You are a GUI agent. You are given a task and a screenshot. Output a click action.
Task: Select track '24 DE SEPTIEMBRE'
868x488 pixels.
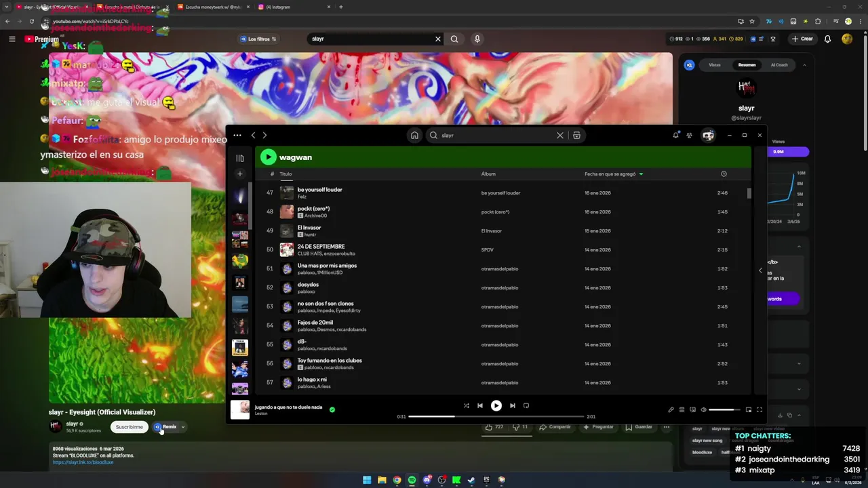(502, 249)
